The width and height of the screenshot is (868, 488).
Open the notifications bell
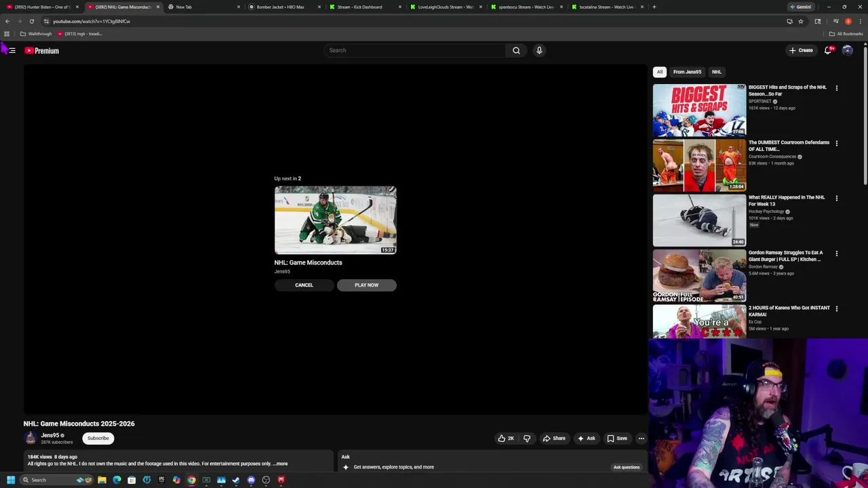pos(828,50)
